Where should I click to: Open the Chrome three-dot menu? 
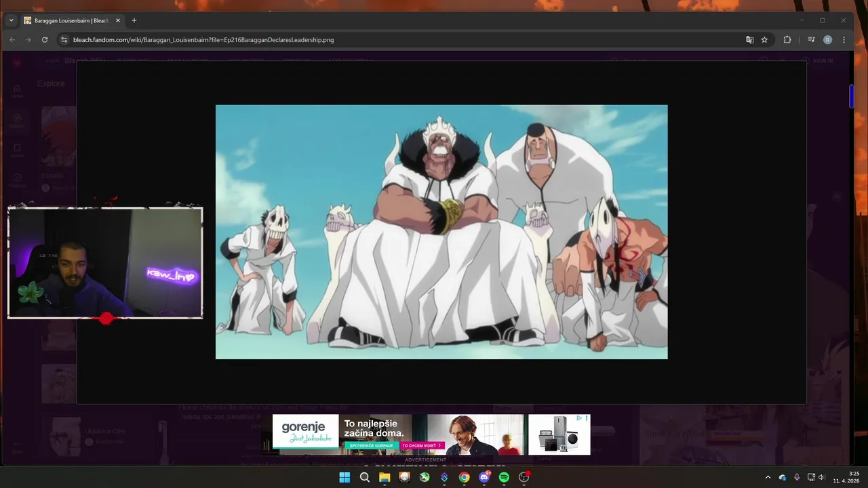tap(844, 40)
